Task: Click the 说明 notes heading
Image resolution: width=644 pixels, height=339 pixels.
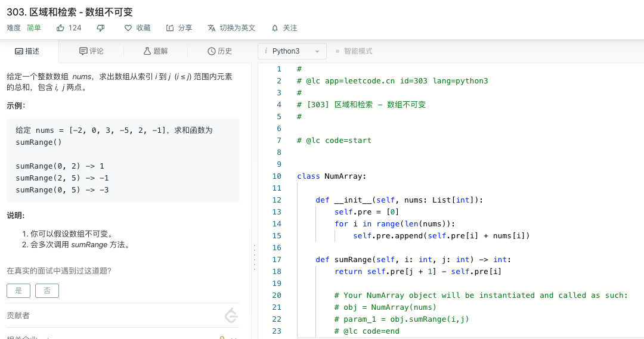Action: 16,216
